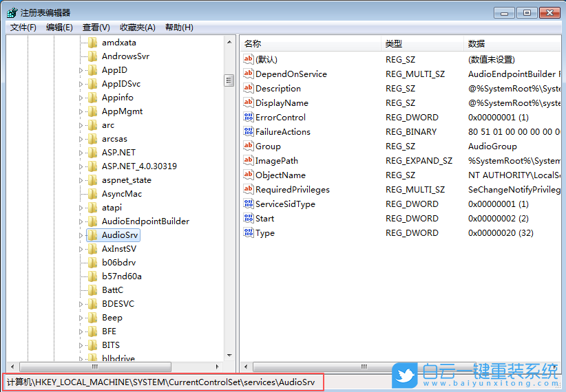
Task: Click the REG_EXPAND_SZ type cell
Action: click(419, 161)
